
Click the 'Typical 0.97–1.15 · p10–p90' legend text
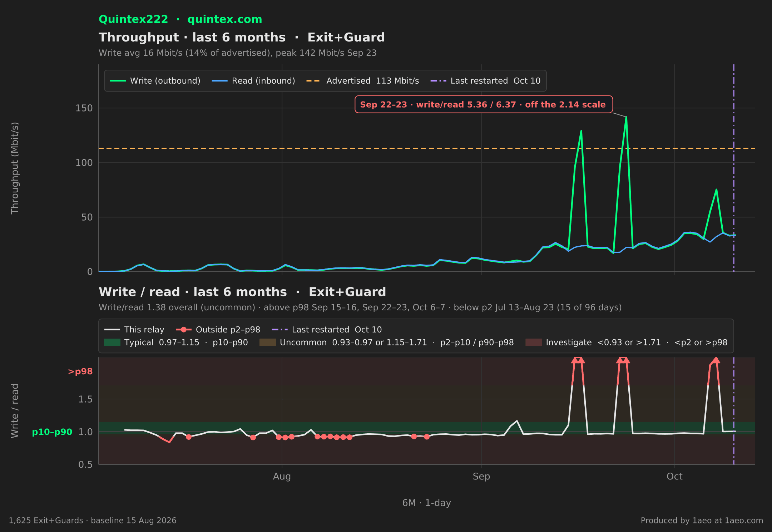tap(186, 343)
